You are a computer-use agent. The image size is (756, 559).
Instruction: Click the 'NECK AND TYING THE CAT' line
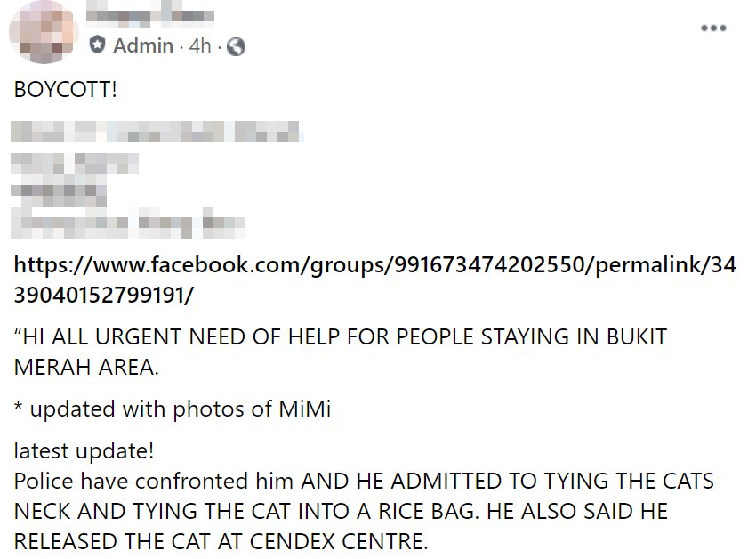coord(340,511)
